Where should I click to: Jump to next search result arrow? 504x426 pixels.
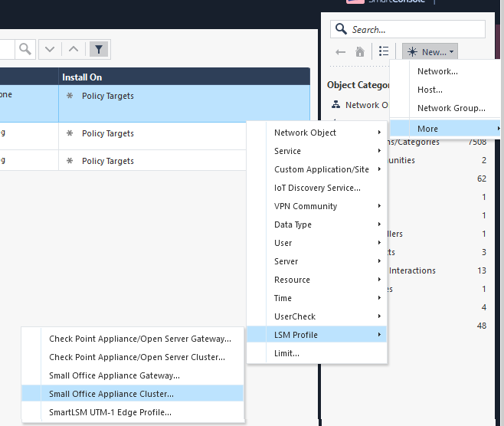tap(50, 49)
